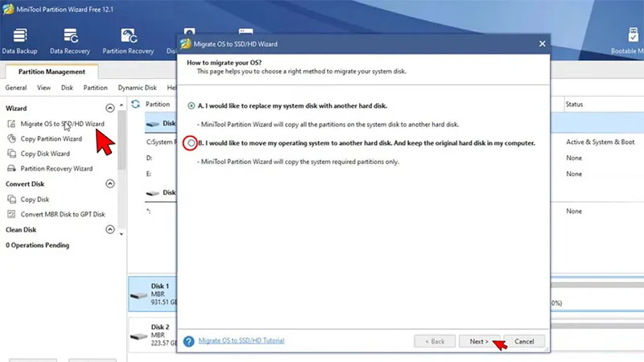The image size is (644, 362).
Task: Click Cancel in the migrate wizard
Action: pyautogui.click(x=524, y=341)
